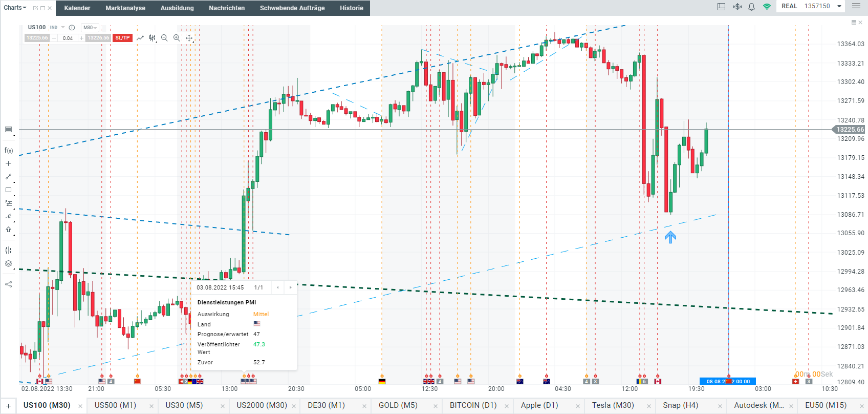Image resolution: width=868 pixels, height=414 pixels.
Task: Select the trend line drawing tool
Action: [x=8, y=177]
